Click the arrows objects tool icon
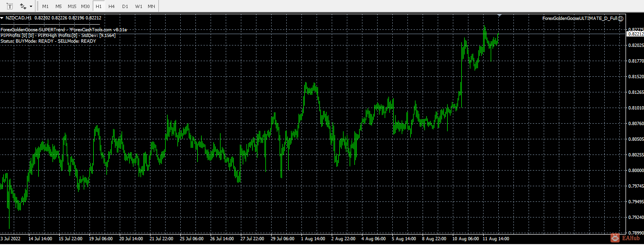The height and width of the screenshot is (245, 644). pyautogui.click(x=23, y=6)
